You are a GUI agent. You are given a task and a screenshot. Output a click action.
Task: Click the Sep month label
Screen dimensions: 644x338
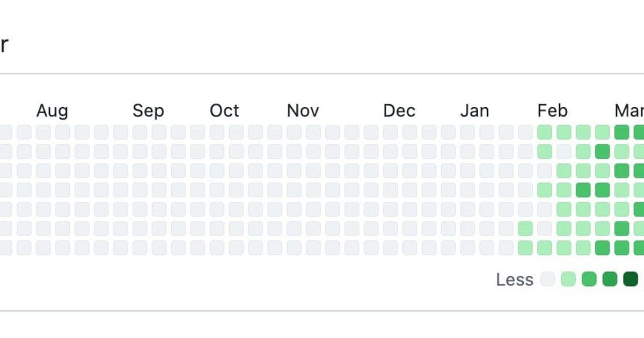[148, 111]
